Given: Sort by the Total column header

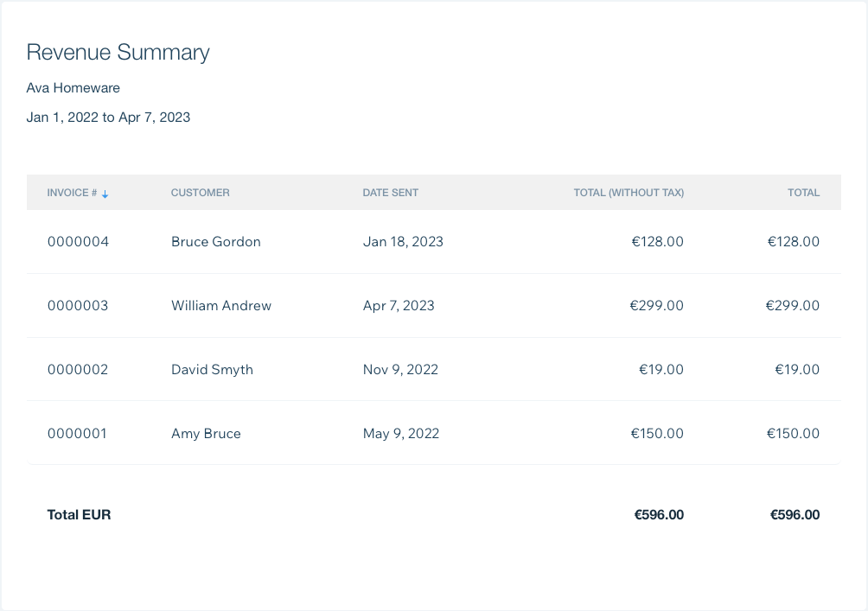Looking at the screenshot, I should [803, 193].
